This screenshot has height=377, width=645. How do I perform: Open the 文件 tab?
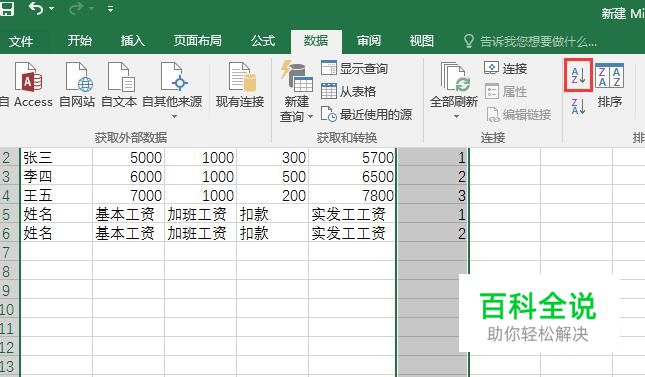coord(21,41)
